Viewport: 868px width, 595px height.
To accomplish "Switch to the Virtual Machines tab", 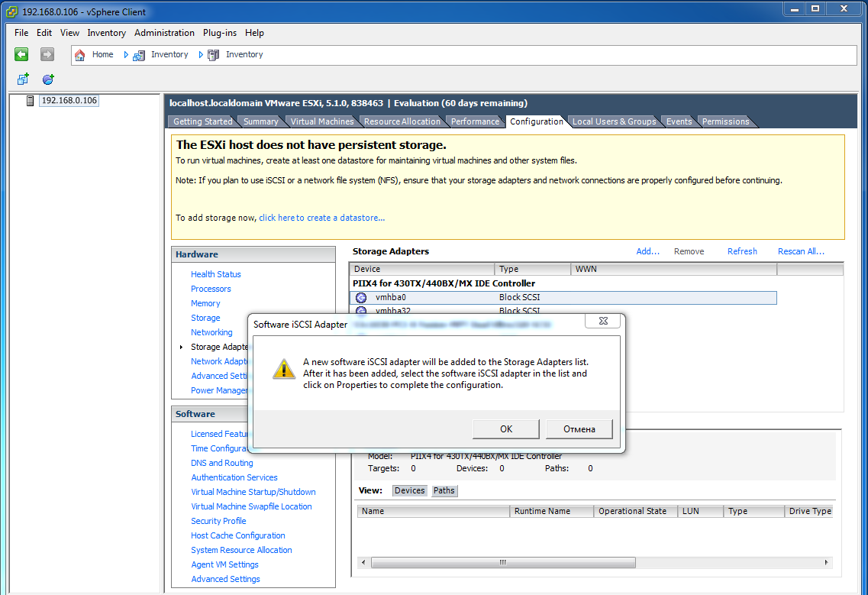I will [x=321, y=121].
